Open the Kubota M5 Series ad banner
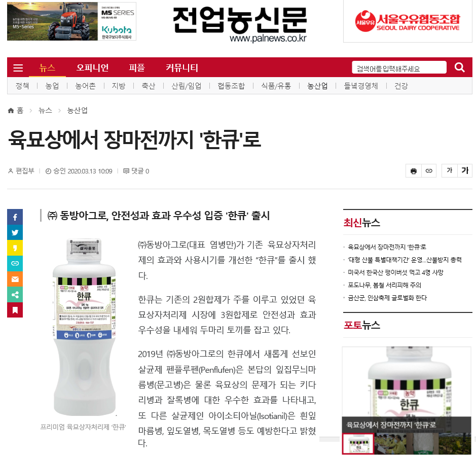 (71, 21)
